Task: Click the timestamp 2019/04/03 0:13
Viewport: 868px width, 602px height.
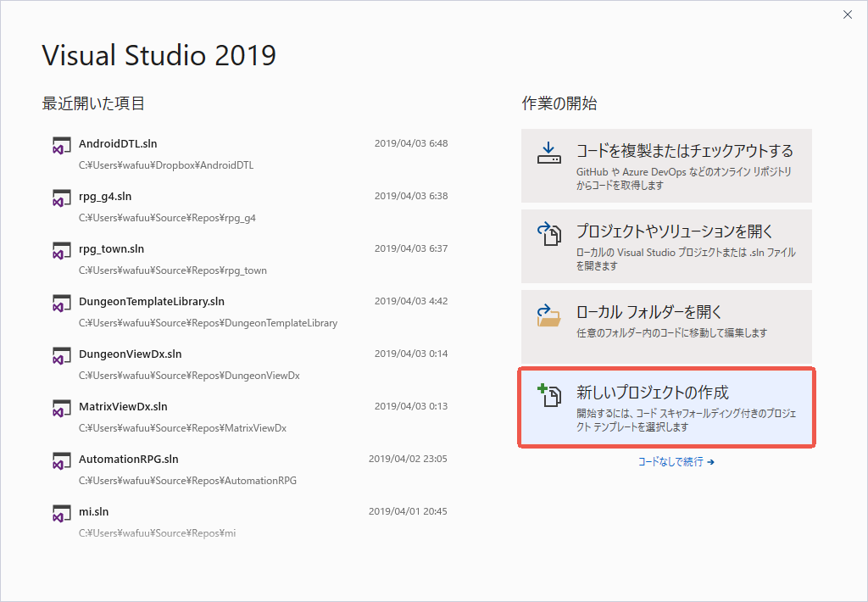Action: click(411, 406)
